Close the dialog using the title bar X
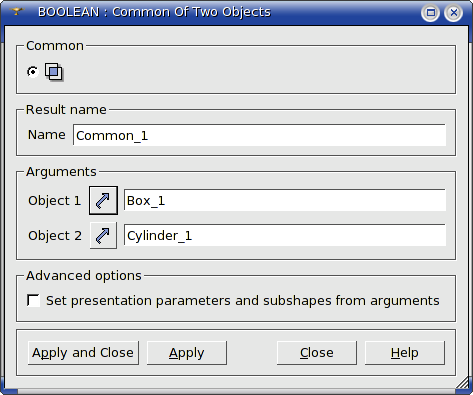This screenshot has width=473, height=395. point(454,13)
